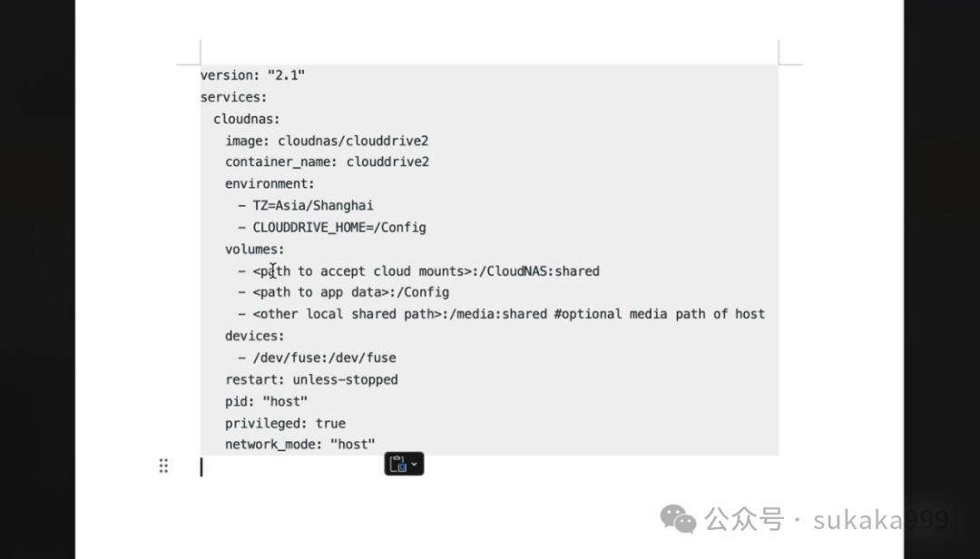This screenshot has width=980, height=559.
Task: Click the paragraph drag handle dots icon
Action: point(163,466)
